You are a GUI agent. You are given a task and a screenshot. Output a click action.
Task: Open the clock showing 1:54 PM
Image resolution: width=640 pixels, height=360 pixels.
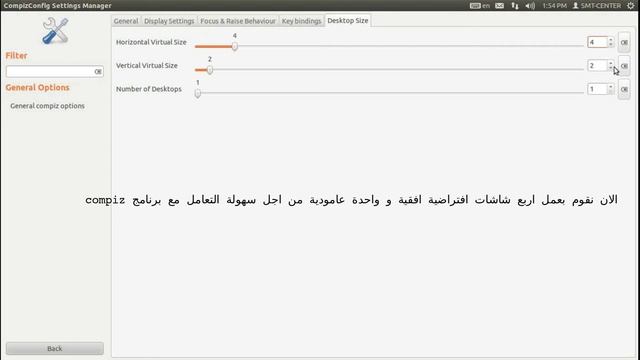point(554,6)
